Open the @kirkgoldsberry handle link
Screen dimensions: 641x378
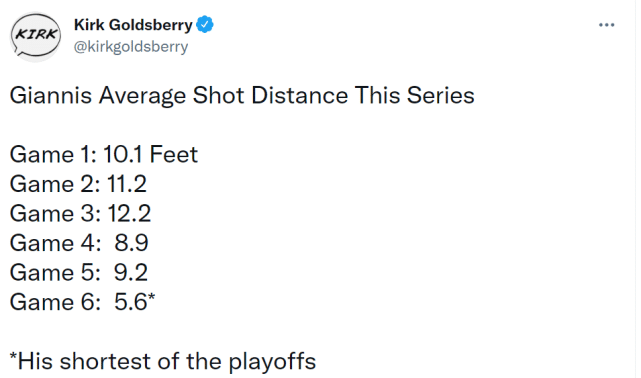point(131,47)
